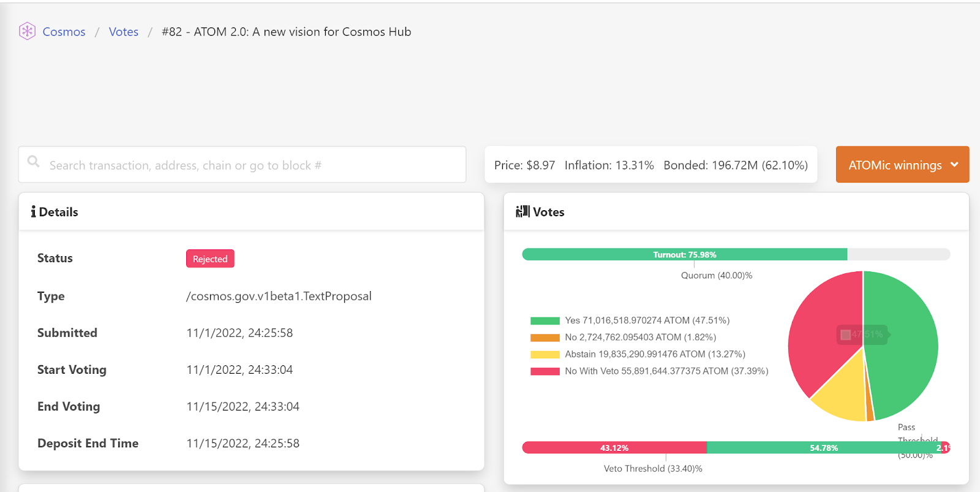
Task: Go to Cosmos breadcrumb link
Action: click(x=64, y=32)
